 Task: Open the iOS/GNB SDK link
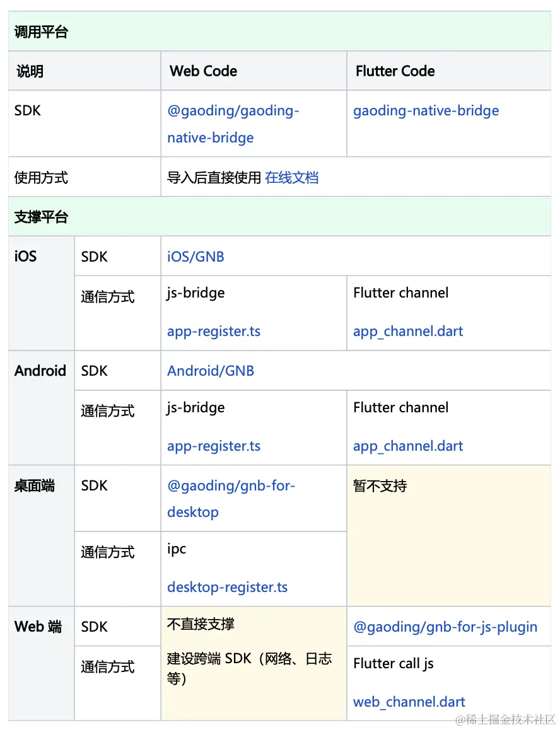tap(195, 257)
